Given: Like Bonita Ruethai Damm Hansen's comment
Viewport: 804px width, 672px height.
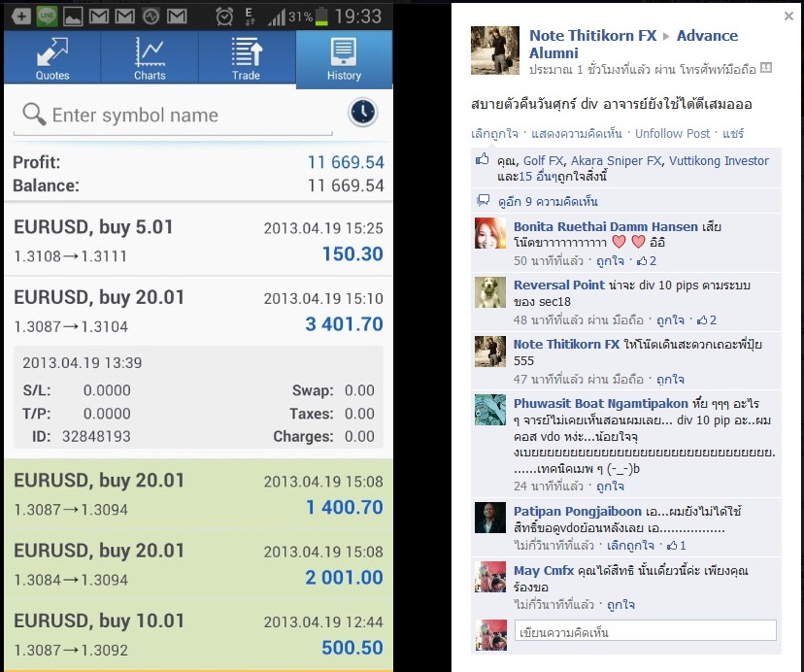Looking at the screenshot, I should (x=610, y=261).
